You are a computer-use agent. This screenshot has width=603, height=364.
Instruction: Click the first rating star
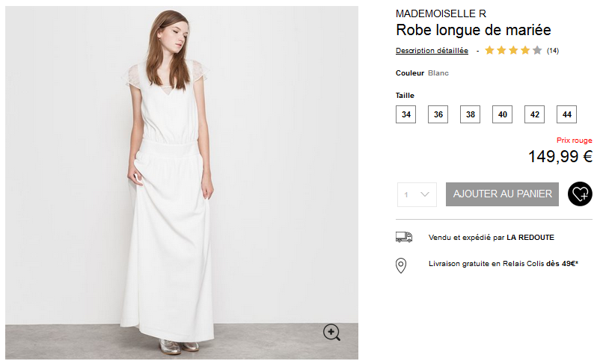[489, 51]
